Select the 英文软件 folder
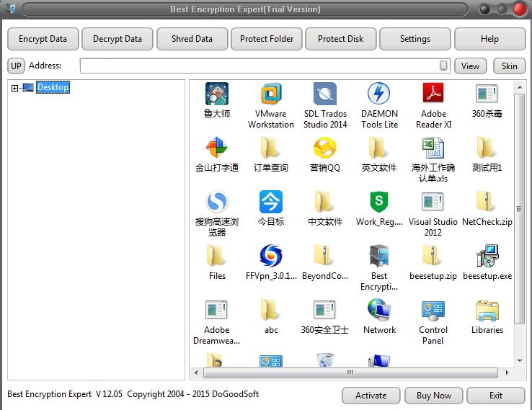Viewport: 532px width, 410px height. pyautogui.click(x=379, y=148)
